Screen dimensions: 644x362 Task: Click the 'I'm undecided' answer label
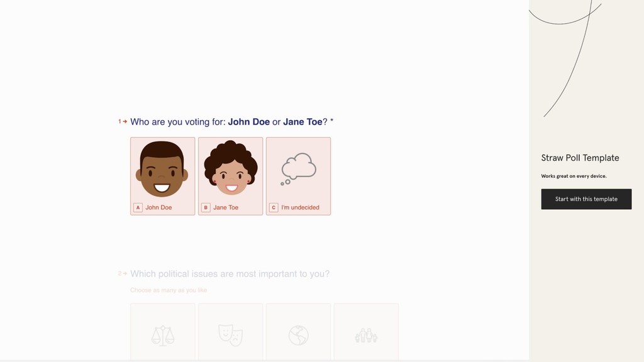pos(300,207)
